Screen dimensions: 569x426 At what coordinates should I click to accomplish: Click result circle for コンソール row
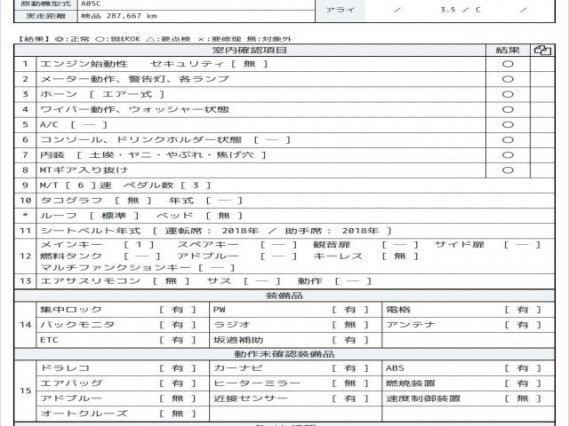point(508,140)
